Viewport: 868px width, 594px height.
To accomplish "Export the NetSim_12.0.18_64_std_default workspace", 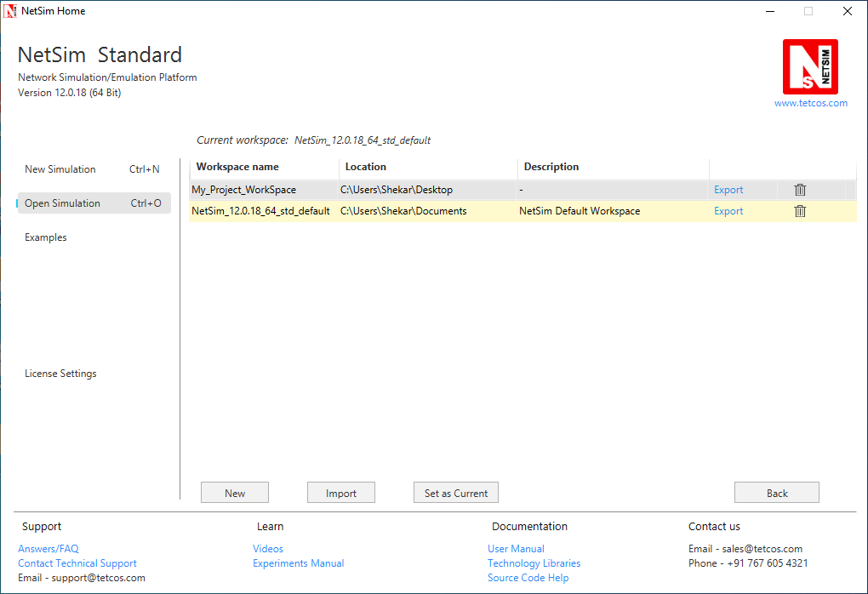I will [x=728, y=210].
